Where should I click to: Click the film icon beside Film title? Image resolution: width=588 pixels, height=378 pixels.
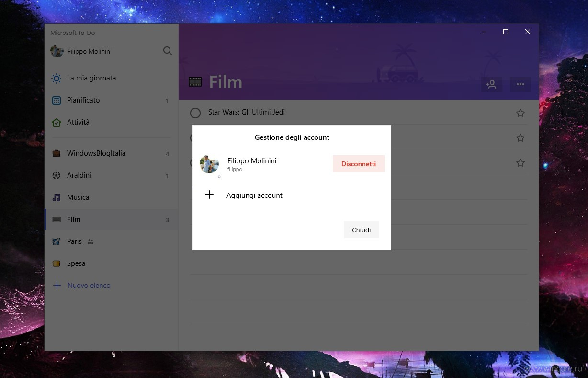pyautogui.click(x=195, y=82)
